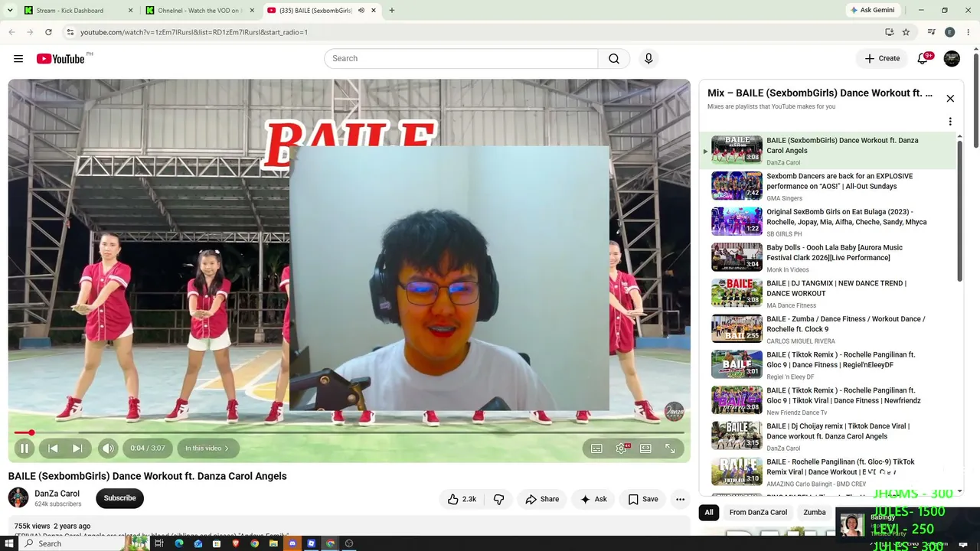Share the video
The image size is (980, 551).
coord(542,499)
